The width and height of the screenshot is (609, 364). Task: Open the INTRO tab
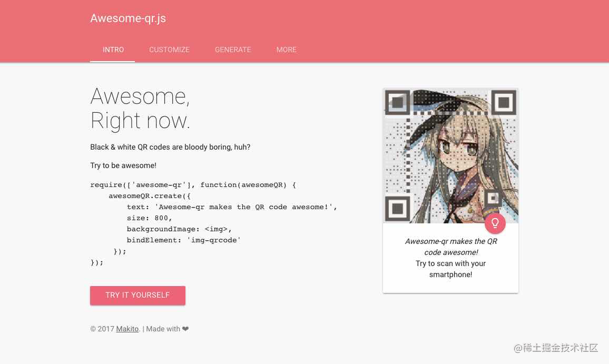113,50
